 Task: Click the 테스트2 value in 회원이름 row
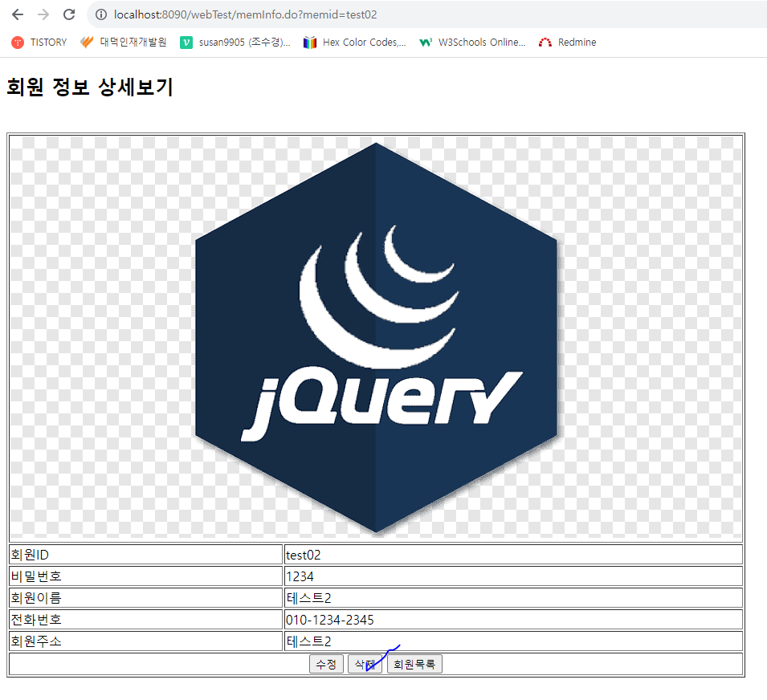[308, 598]
